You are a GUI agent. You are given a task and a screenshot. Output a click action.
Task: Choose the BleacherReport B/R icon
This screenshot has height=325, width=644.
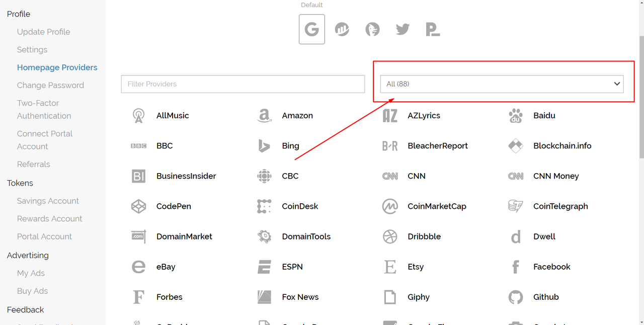pyautogui.click(x=390, y=146)
